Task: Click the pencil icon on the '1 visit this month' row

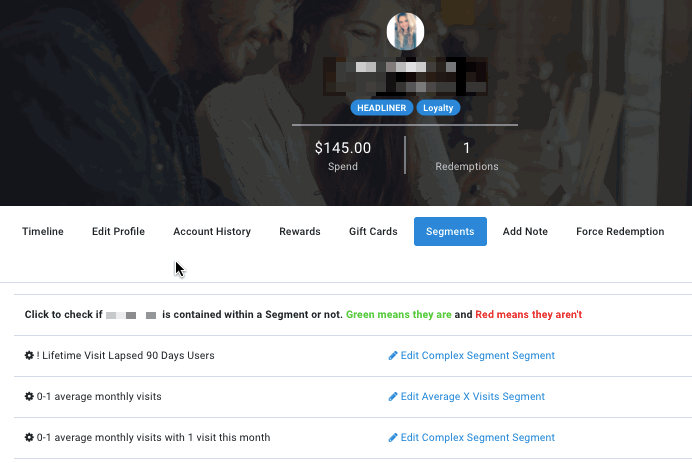Action: (x=393, y=437)
